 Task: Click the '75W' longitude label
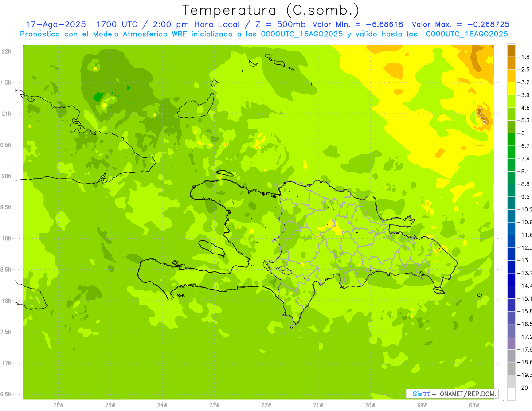110,405
